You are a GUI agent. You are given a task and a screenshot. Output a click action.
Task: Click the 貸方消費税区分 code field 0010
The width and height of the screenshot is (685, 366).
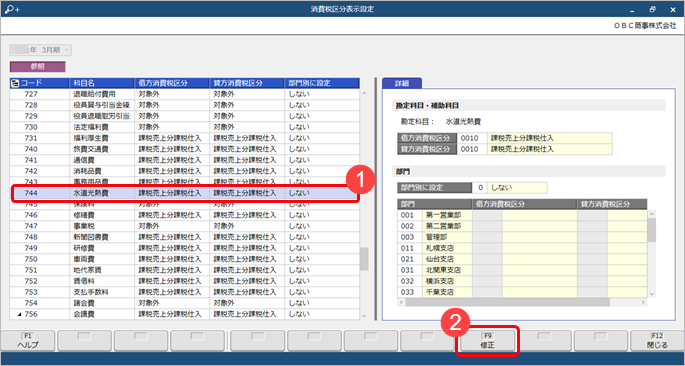472,149
